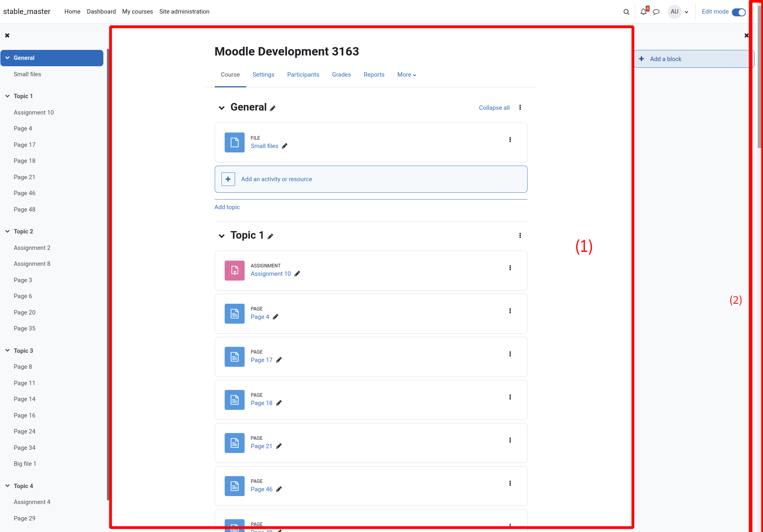Open Page 21 actions menu
The image size is (763, 532).
[x=510, y=440]
